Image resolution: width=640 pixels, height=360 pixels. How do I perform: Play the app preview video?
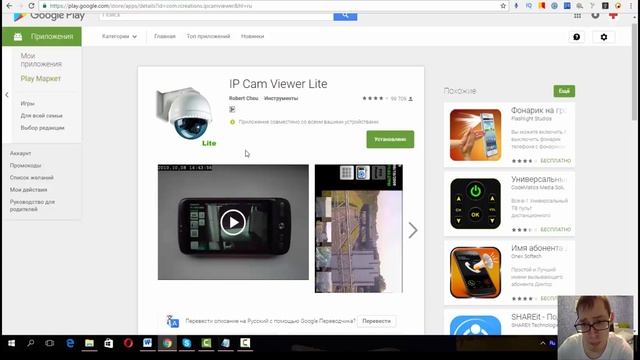pos(233,222)
